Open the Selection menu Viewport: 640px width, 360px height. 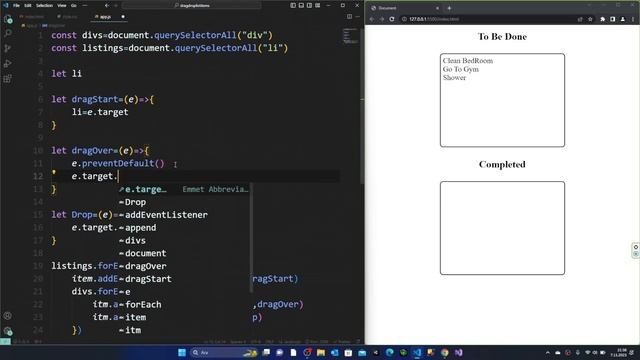point(44,5)
